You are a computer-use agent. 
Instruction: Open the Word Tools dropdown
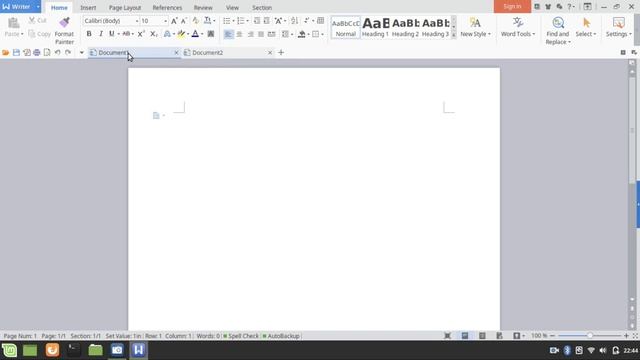[518, 34]
